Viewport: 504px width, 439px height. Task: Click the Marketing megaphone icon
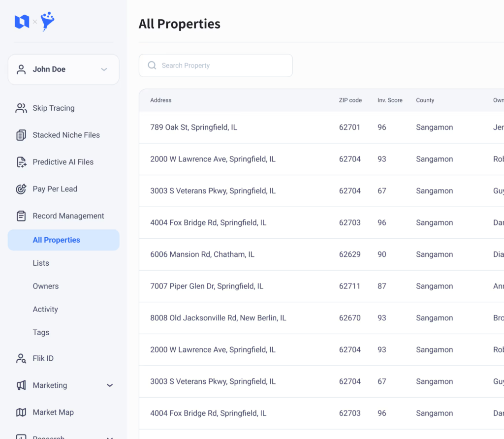point(21,385)
